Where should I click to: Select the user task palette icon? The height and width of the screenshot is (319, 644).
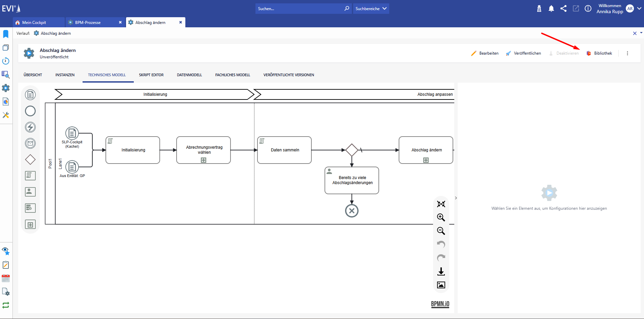click(x=30, y=192)
